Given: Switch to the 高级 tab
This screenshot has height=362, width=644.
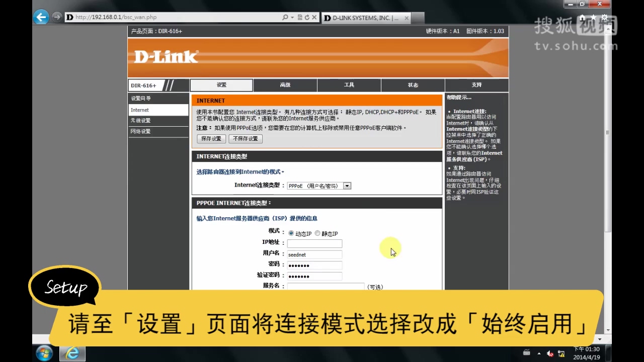Looking at the screenshot, I should 285,85.
